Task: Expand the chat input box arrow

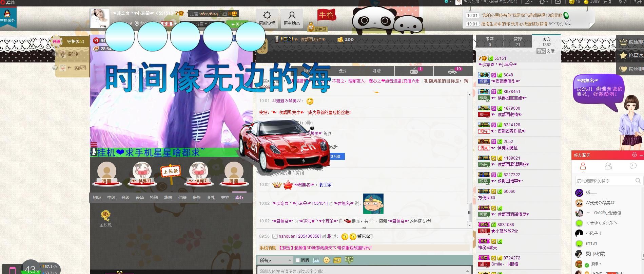Action: [468, 271]
